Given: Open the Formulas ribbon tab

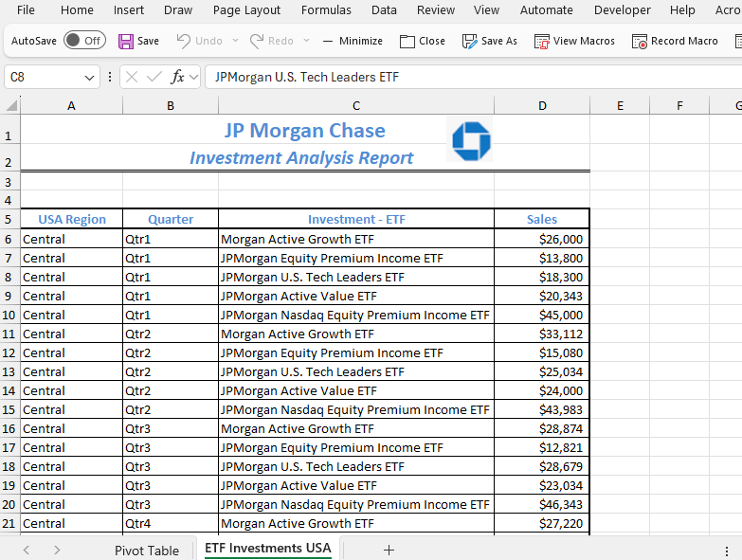Looking at the screenshot, I should 326,10.
